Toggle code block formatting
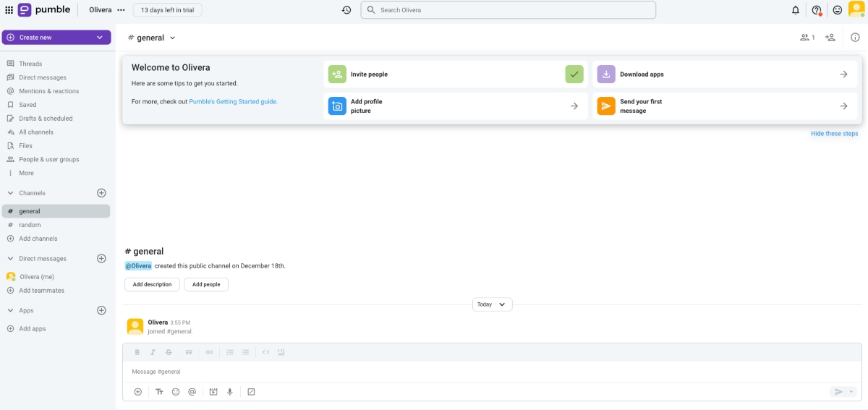This screenshot has width=868, height=410. [x=281, y=352]
